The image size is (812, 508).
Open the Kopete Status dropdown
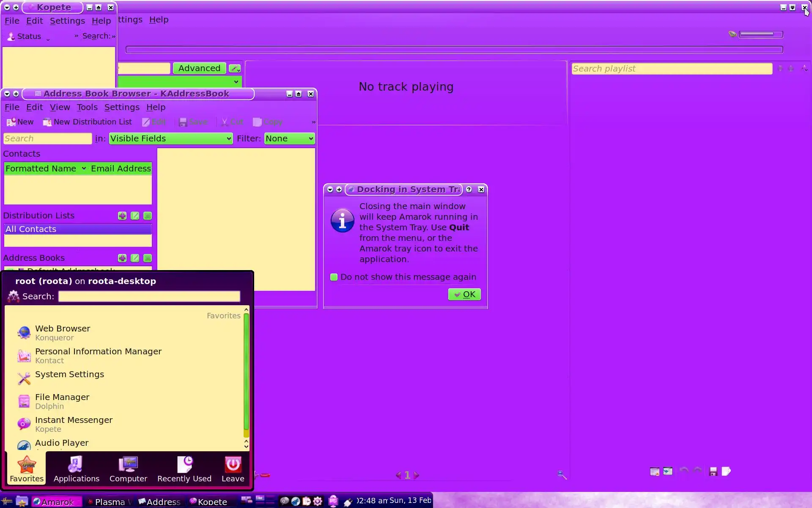(x=29, y=36)
